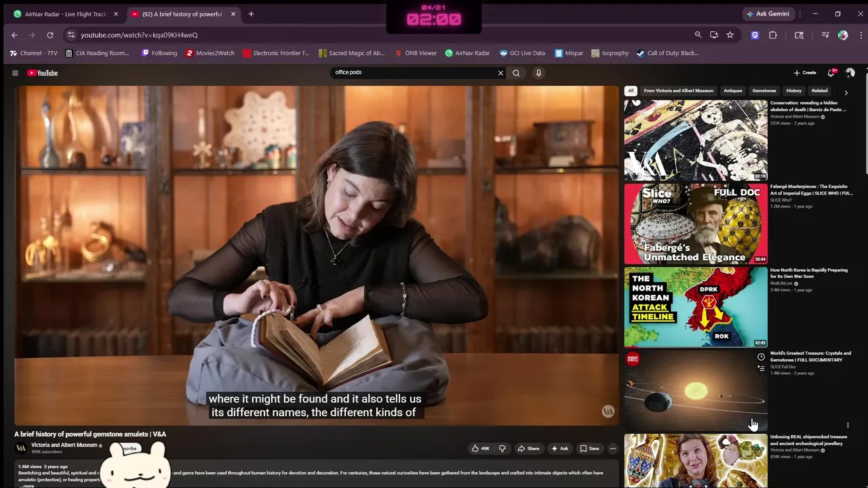Click the main video player area
This screenshot has width=868, height=488.
coord(315,256)
